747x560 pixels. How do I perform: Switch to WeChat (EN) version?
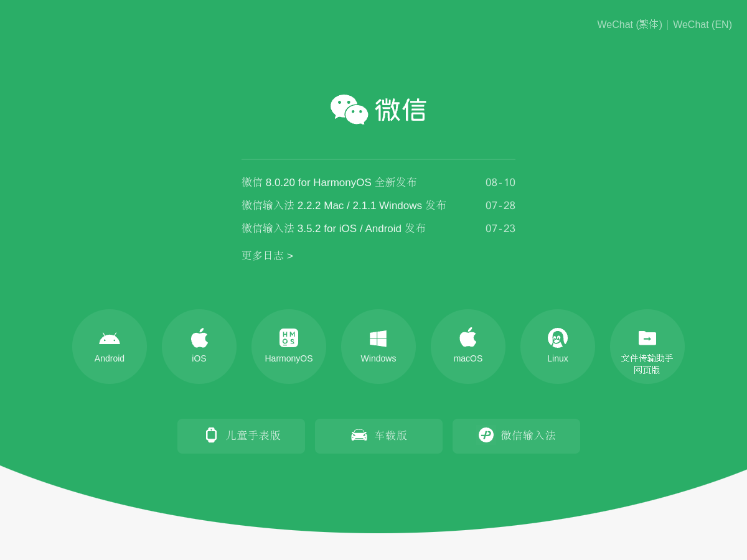point(702,25)
